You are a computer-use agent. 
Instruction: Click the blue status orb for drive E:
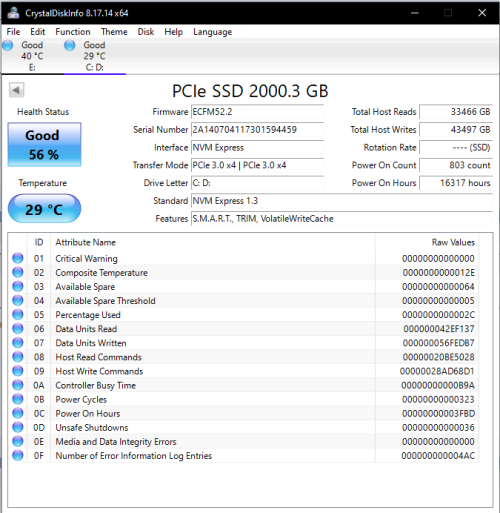pyautogui.click(x=8, y=45)
